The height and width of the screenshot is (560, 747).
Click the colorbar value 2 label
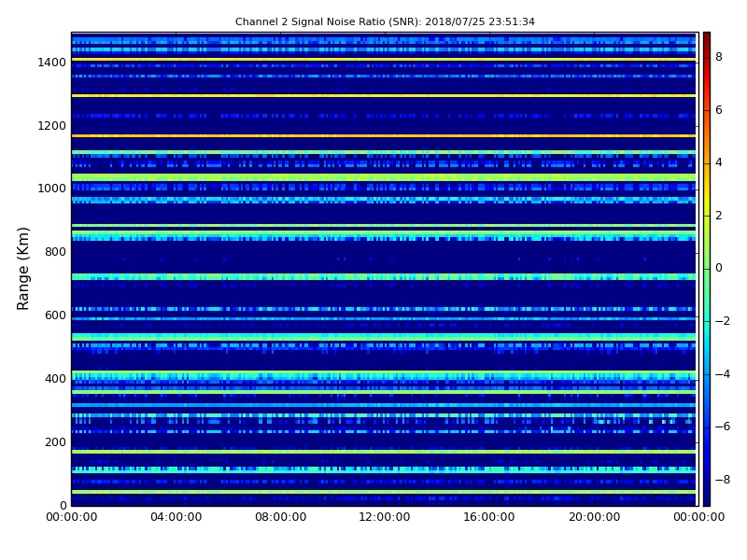pyautogui.click(x=719, y=216)
